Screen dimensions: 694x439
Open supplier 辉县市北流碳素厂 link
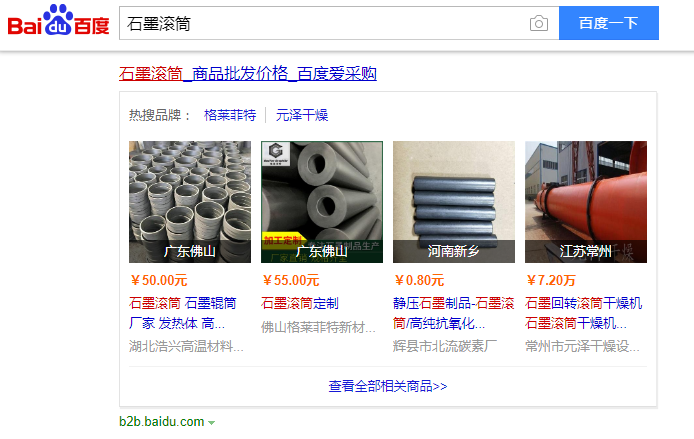pyautogui.click(x=445, y=347)
